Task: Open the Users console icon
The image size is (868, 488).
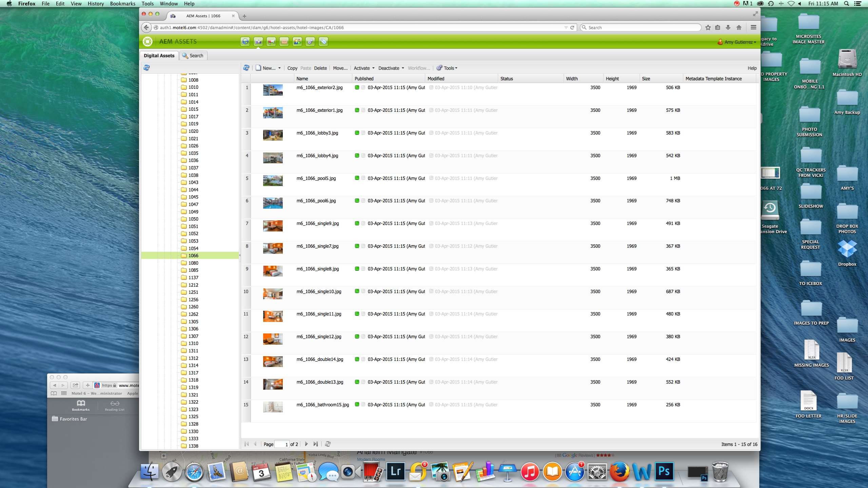Action: coord(297,42)
